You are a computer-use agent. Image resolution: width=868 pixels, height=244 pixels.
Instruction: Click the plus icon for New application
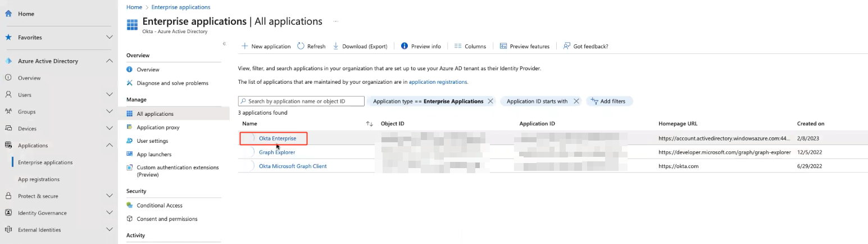click(244, 46)
